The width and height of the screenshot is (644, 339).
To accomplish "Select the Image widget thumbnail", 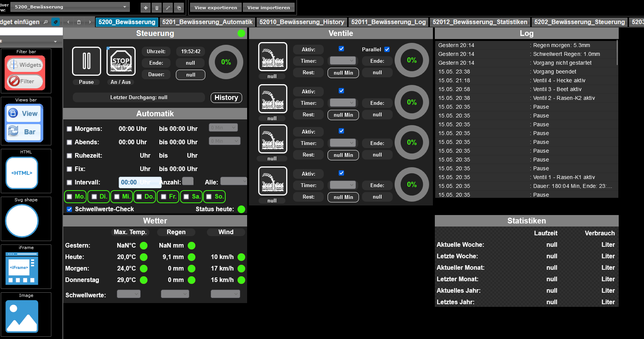I will (22, 316).
